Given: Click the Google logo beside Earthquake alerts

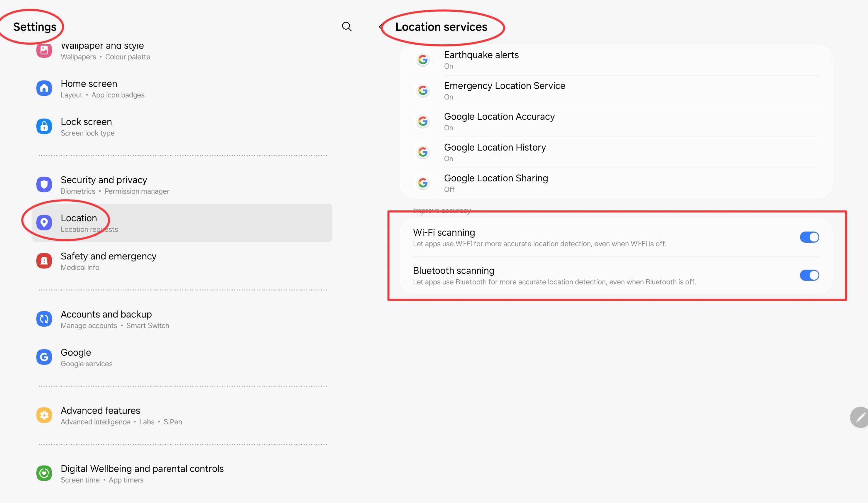Looking at the screenshot, I should click(x=423, y=59).
